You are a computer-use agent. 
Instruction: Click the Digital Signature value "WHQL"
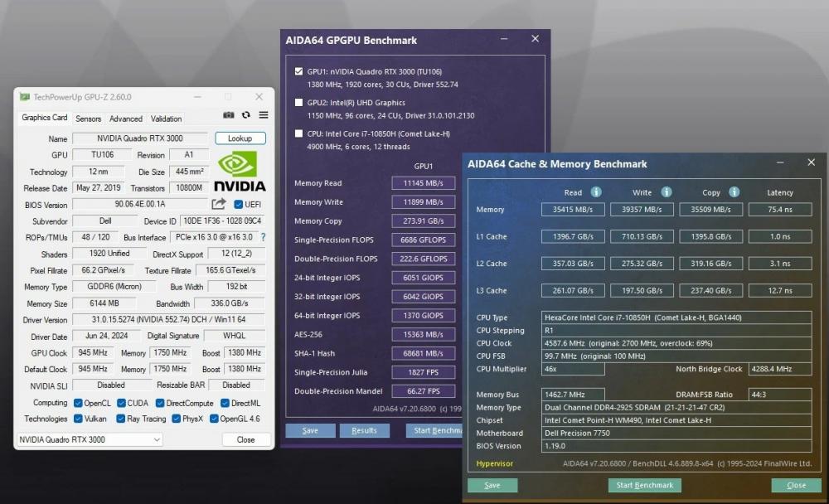click(x=234, y=336)
